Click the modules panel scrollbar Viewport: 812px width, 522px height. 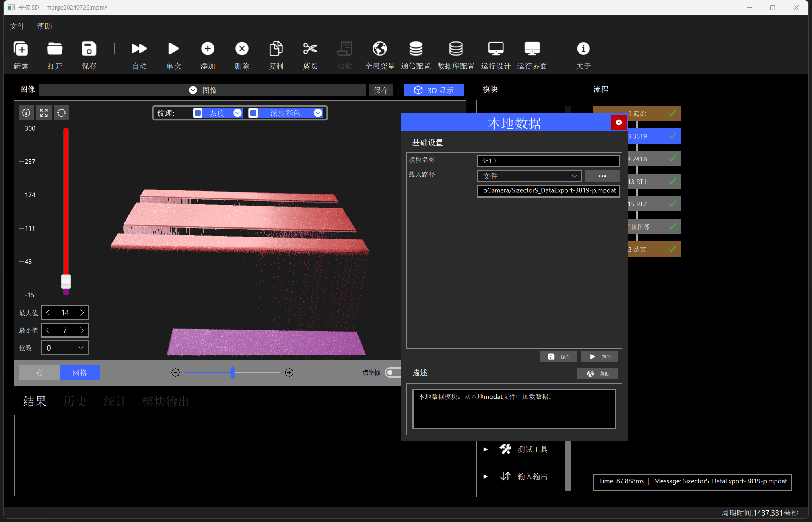click(x=568, y=466)
